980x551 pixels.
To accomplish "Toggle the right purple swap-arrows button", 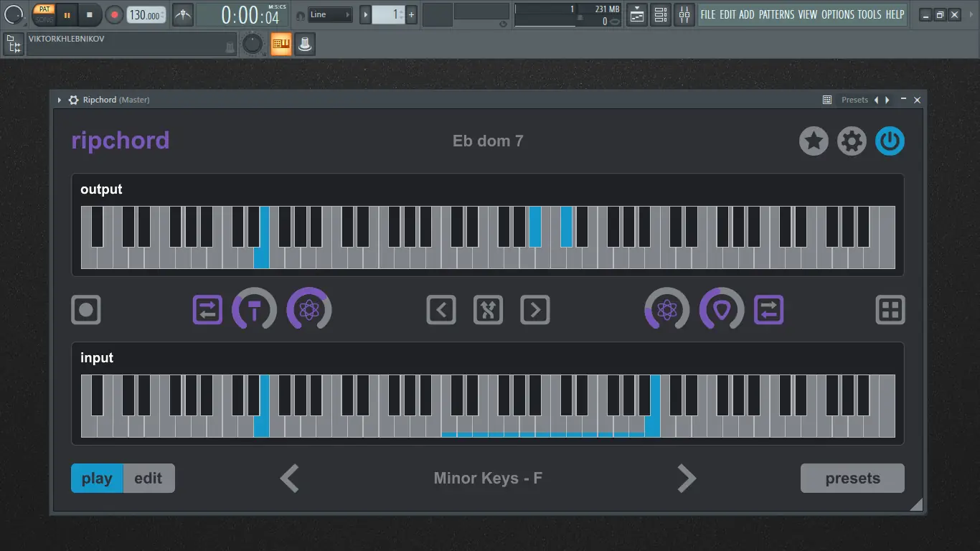I will (x=768, y=310).
